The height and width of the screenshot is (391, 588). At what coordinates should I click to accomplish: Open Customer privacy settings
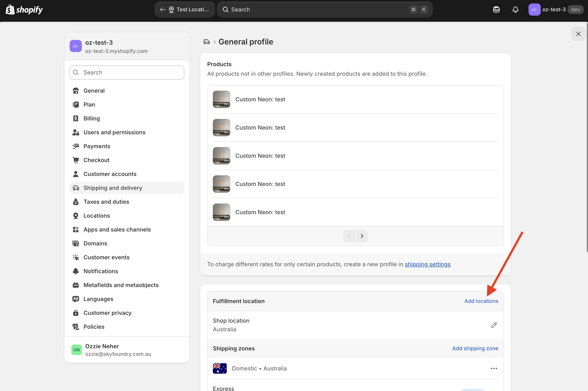[107, 313]
